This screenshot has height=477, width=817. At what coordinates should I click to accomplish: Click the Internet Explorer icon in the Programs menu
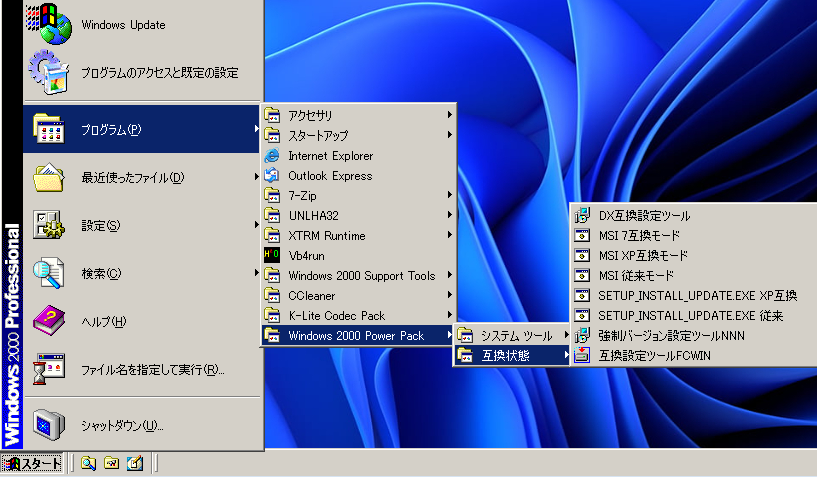click(x=272, y=155)
